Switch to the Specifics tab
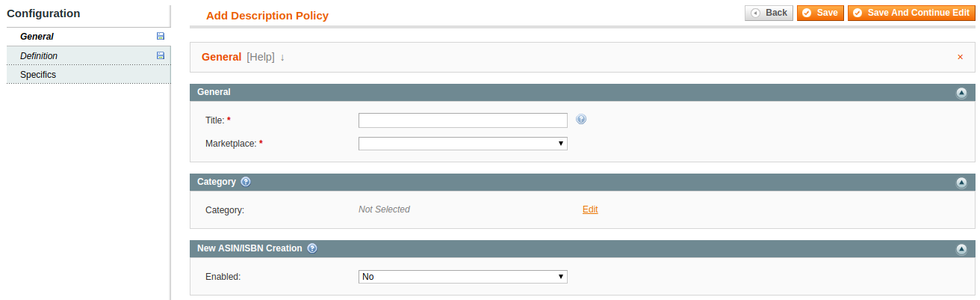 [38, 75]
